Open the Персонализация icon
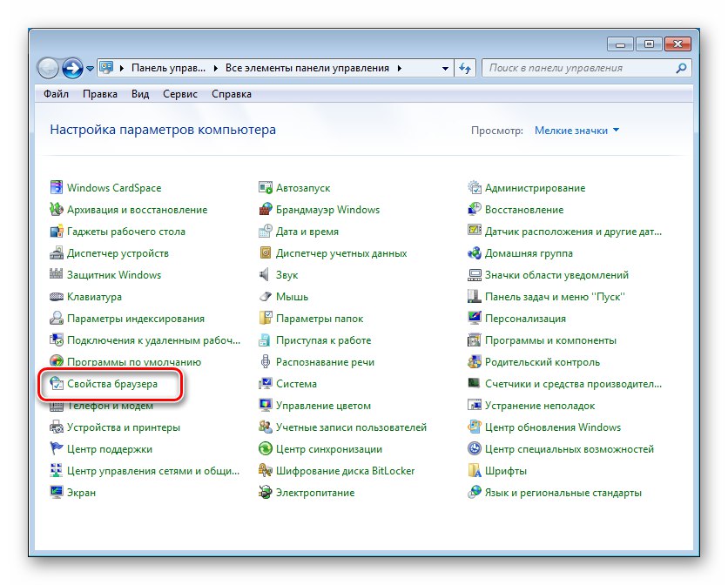Viewport: 728px width, 585px height. 474,318
